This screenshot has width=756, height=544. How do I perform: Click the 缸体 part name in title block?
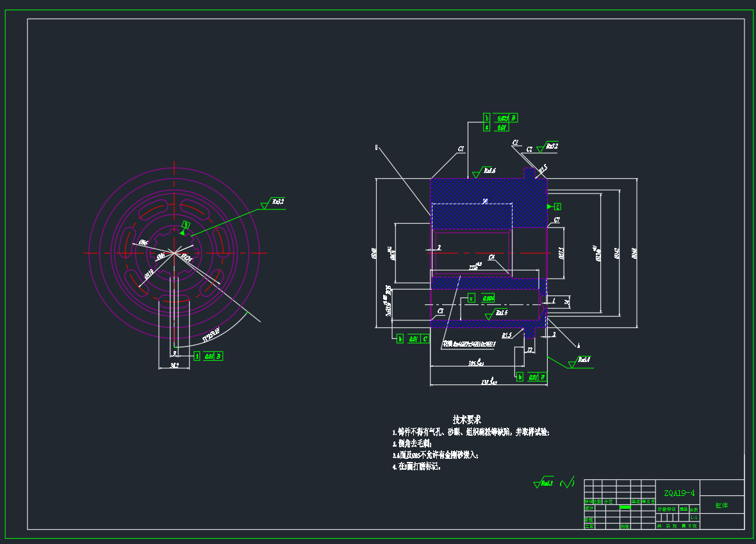click(722, 505)
